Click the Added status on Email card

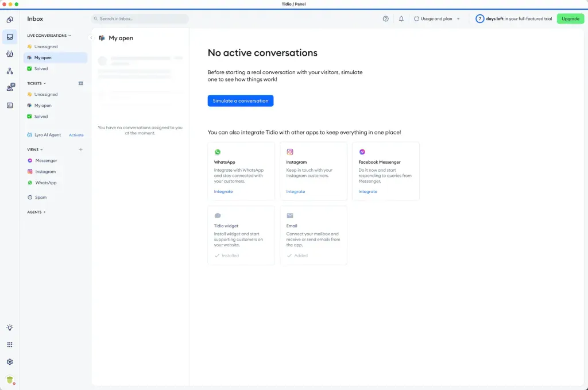(x=297, y=256)
